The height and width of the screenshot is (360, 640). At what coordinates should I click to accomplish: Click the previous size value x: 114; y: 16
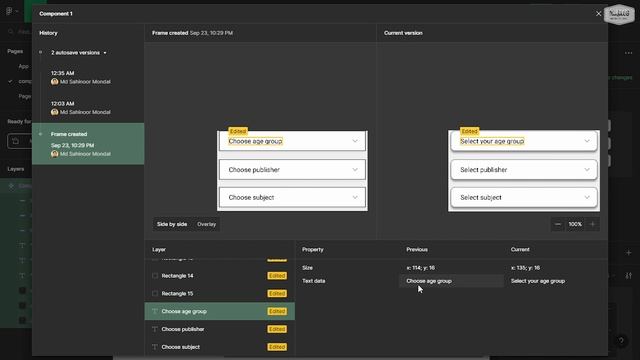[x=420, y=268]
